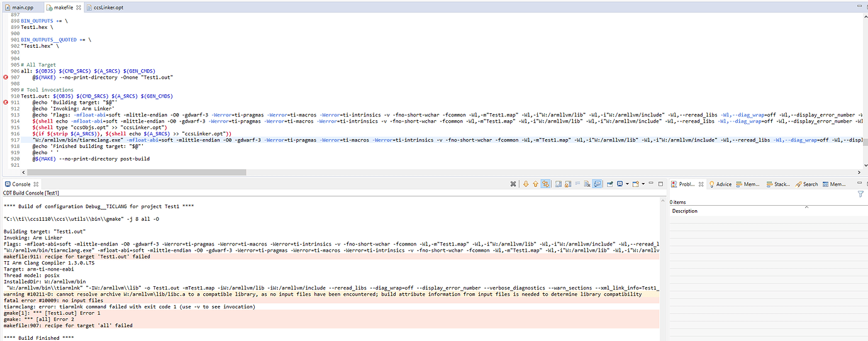
Task: Minimize the Console panel
Action: click(x=651, y=183)
